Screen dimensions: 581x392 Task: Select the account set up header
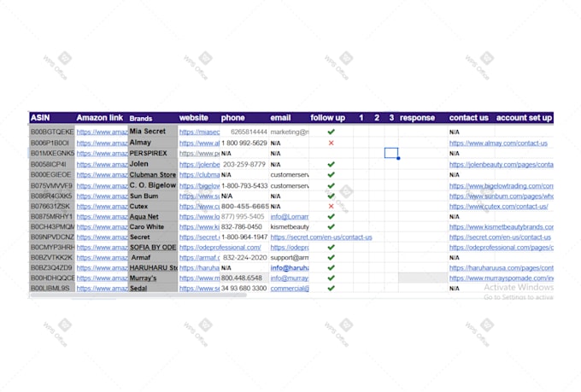524,118
